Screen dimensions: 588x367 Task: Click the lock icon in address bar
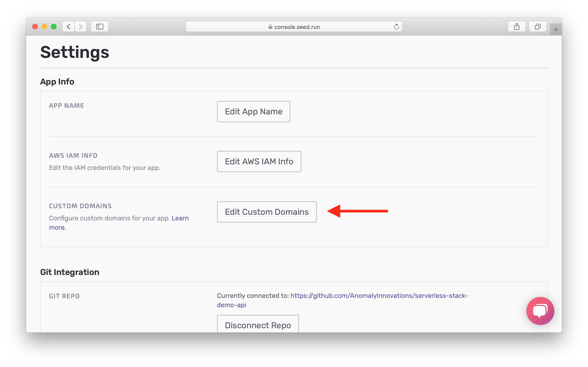click(270, 27)
